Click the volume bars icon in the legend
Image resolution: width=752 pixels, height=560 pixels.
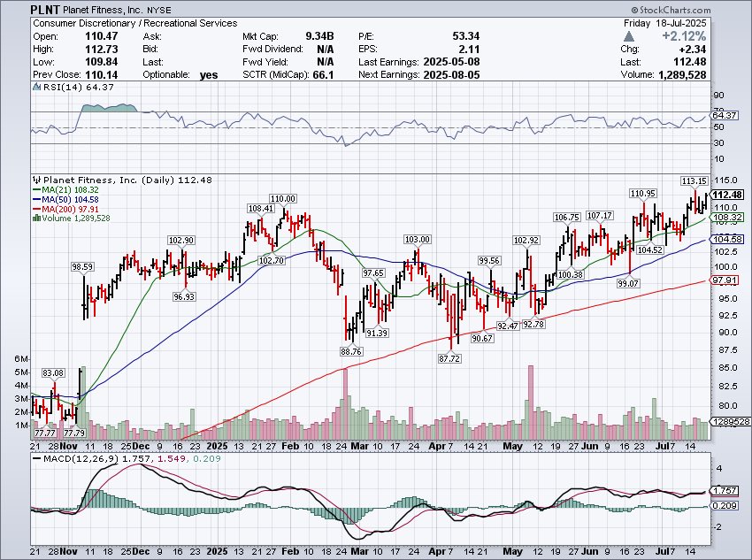tap(36, 219)
